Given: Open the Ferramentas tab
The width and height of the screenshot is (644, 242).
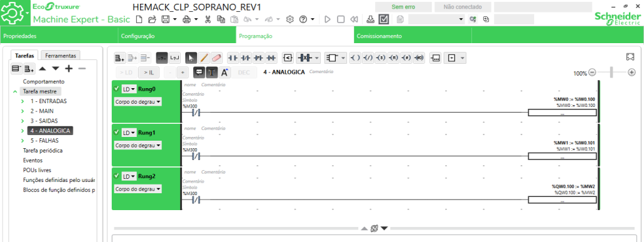Looking at the screenshot, I should (x=61, y=56).
